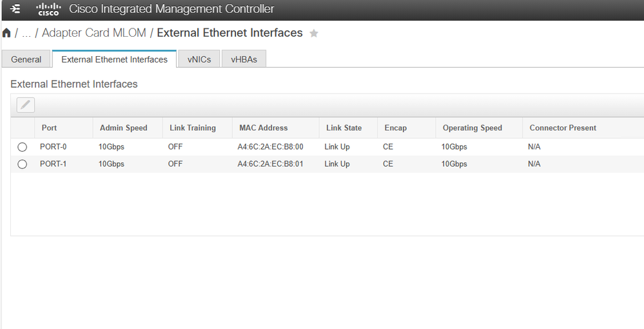Select the PORT-1 radio button
The width and height of the screenshot is (644, 329).
22,164
